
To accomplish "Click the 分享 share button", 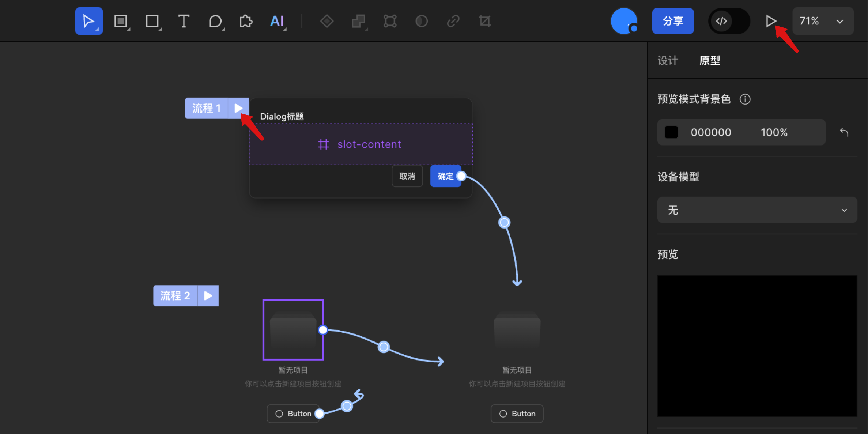I will pos(673,21).
